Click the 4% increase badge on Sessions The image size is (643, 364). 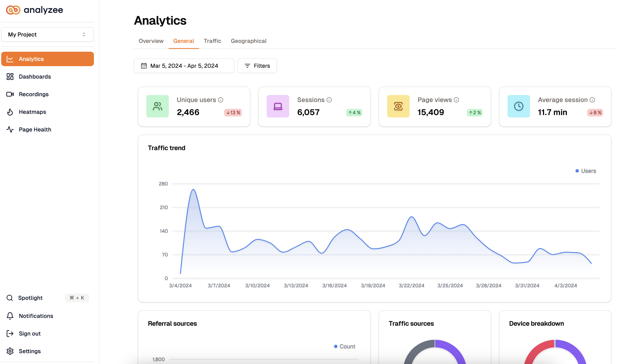[x=354, y=112]
